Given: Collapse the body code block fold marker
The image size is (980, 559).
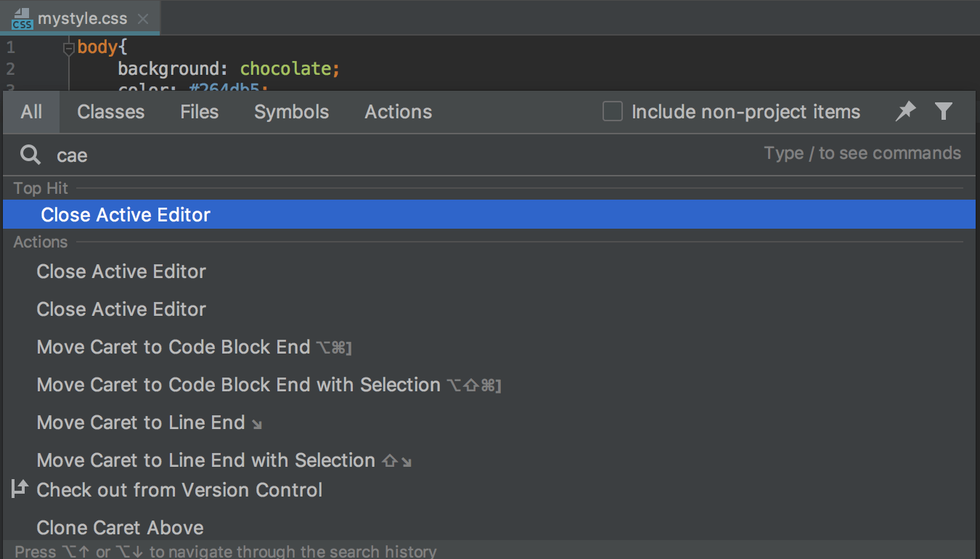Looking at the screenshot, I should pos(69,49).
